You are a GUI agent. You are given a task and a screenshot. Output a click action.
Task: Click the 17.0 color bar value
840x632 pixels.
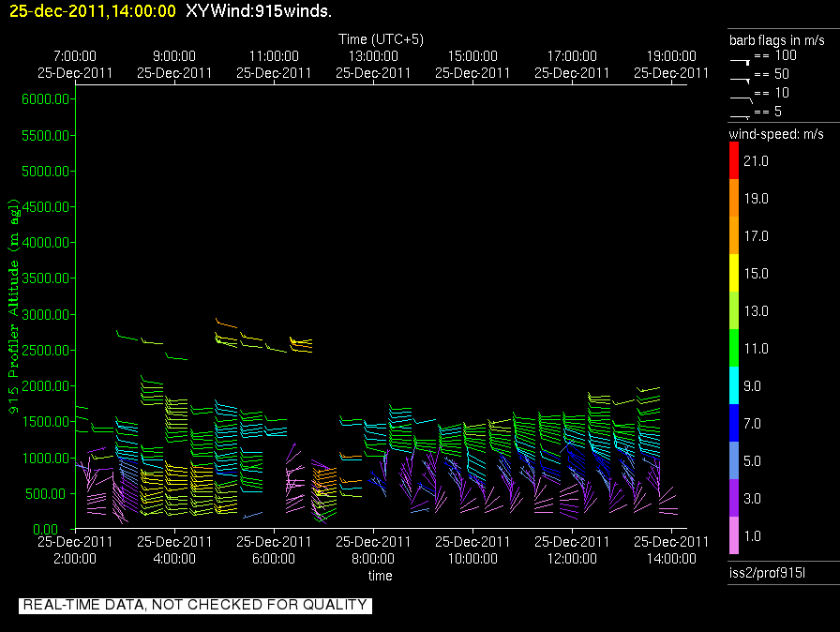(756, 236)
